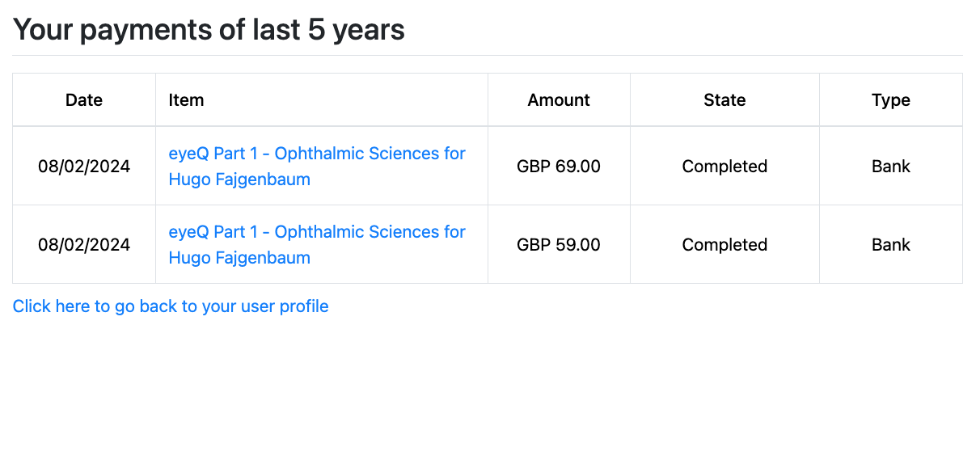Click the GBP 59.00 amount cell
This screenshot has width=980, height=456.
click(559, 245)
